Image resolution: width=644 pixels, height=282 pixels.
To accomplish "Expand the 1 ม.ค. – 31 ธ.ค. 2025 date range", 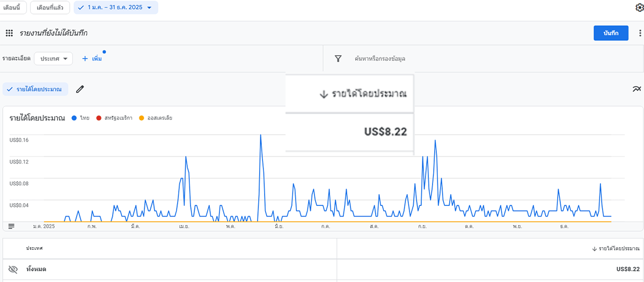I will point(115,8).
